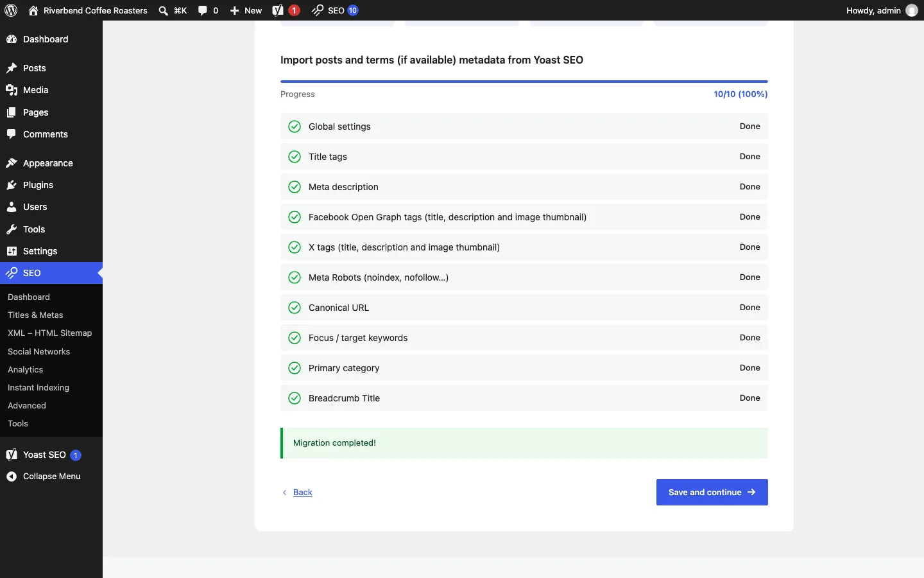Expand Howdy, admin account menu
The image size is (924, 578).
882,10
